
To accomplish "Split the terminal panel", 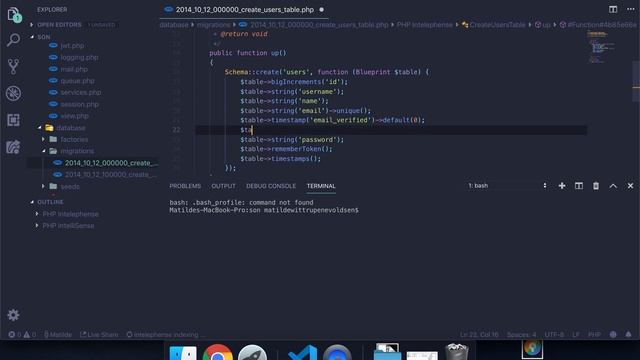I will [x=579, y=186].
